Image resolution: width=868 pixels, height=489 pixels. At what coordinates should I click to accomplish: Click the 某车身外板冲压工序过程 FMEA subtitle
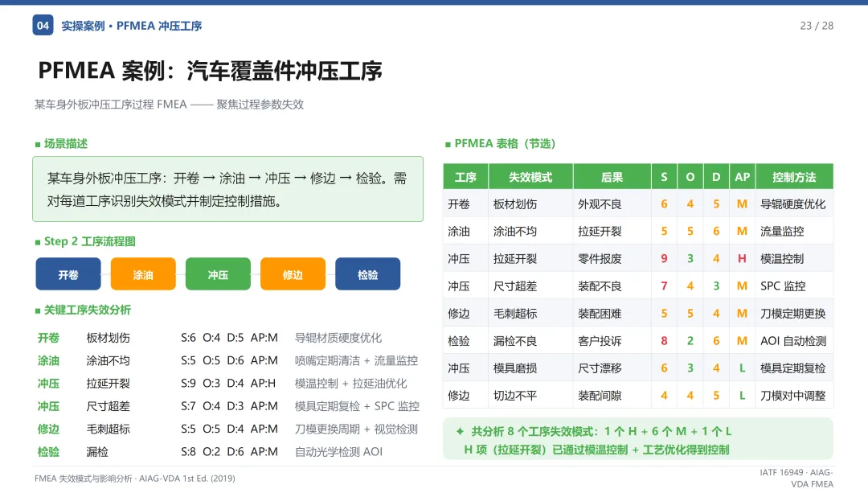click(x=169, y=105)
